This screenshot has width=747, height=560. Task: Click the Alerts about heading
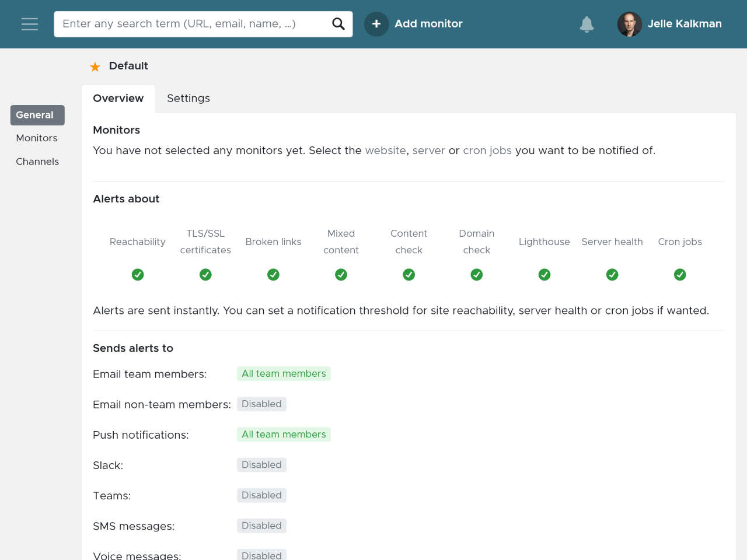tap(126, 199)
